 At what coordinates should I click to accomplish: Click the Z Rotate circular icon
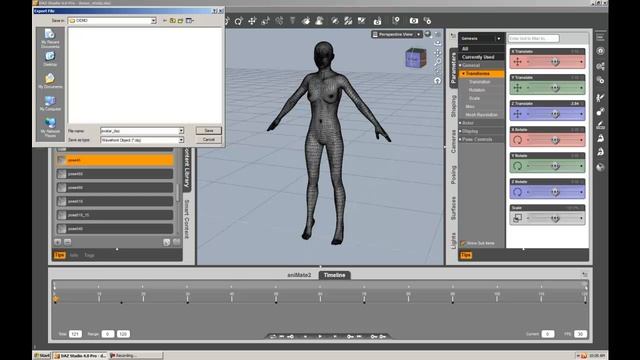coord(518,192)
